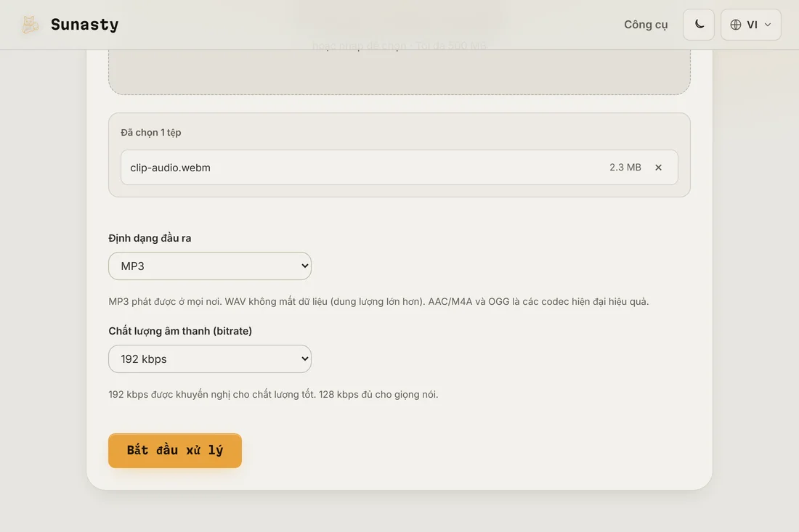This screenshot has width=799, height=532.
Task: Open the Công cụ menu
Action: pyautogui.click(x=646, y=25)
